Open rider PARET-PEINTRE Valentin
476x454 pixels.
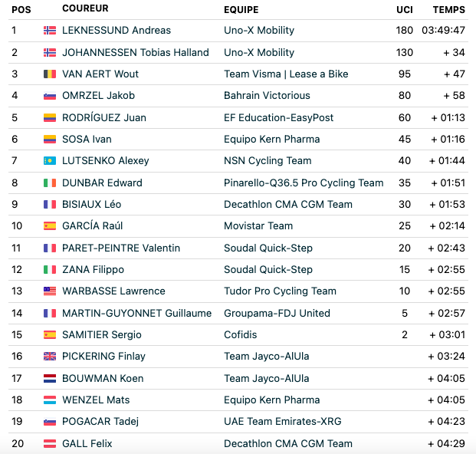click(121, 248)
